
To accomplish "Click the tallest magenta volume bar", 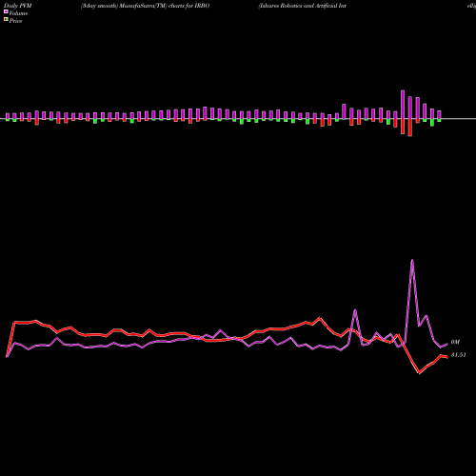I will pyautogui.click(x=403, y=105).
